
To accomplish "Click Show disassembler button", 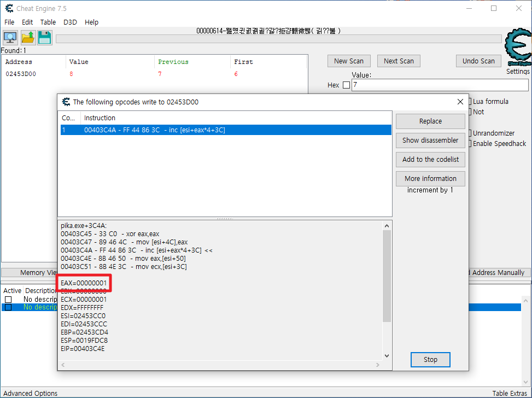I will point(430,140).
